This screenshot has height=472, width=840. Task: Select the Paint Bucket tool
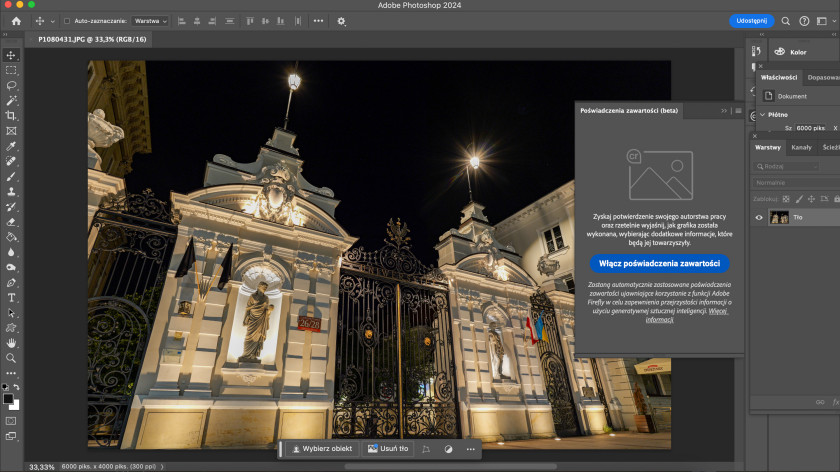pyautogui.click(x=11, y=237)
